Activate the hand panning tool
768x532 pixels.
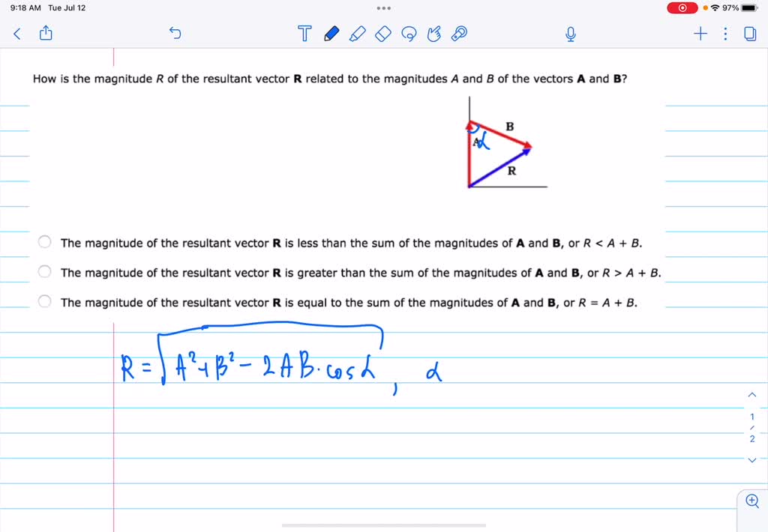[x=434, y=33]
